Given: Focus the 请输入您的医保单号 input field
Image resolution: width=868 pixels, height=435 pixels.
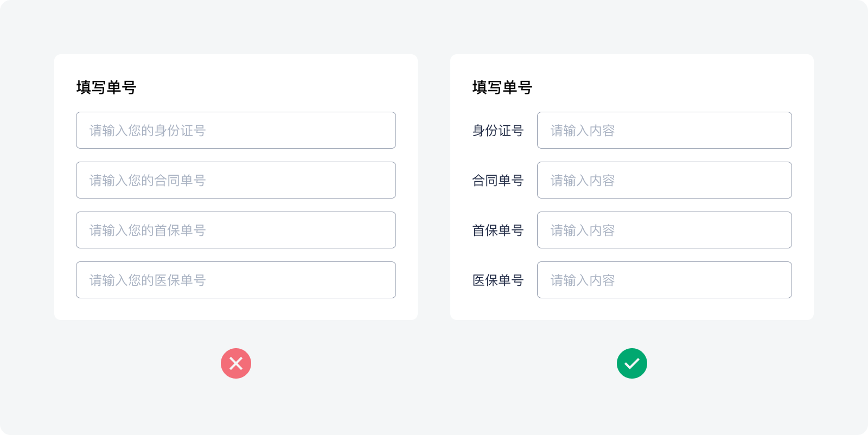Looking at the screenshot, I should [236, 280].
